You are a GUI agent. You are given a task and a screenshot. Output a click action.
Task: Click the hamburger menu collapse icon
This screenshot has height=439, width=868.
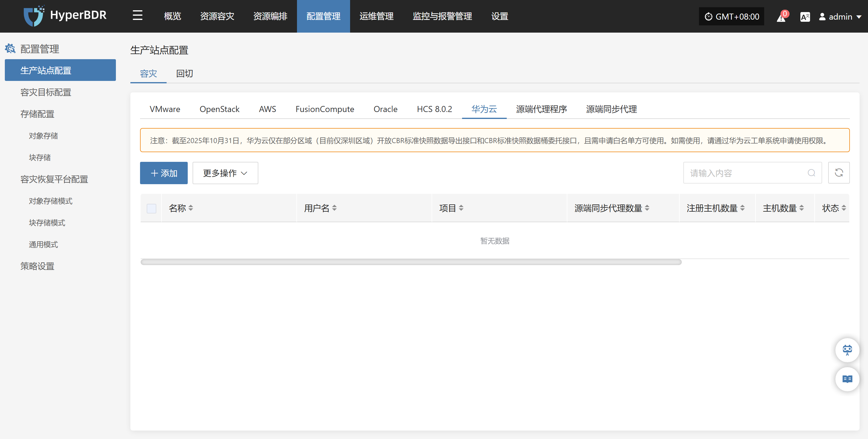[x=137, y=15]
